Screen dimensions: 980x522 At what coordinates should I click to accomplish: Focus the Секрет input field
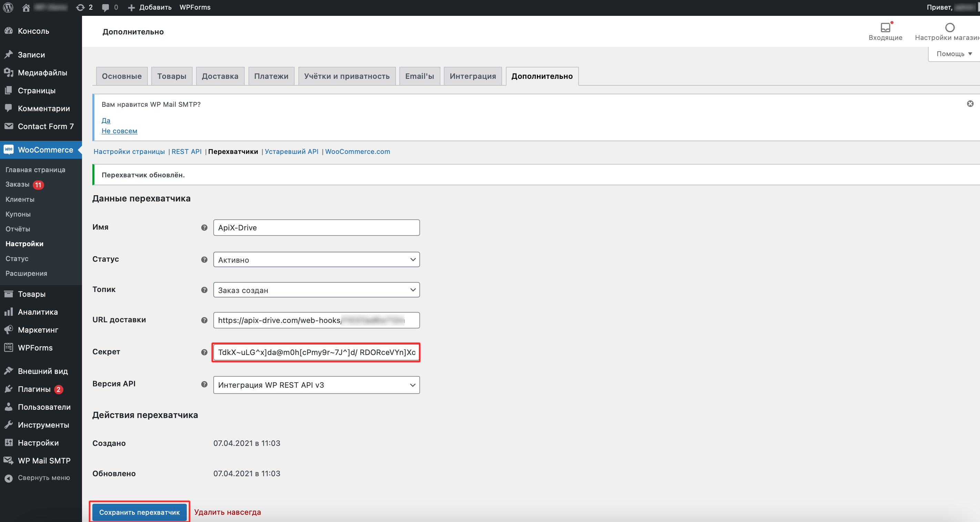coord(316,353)
